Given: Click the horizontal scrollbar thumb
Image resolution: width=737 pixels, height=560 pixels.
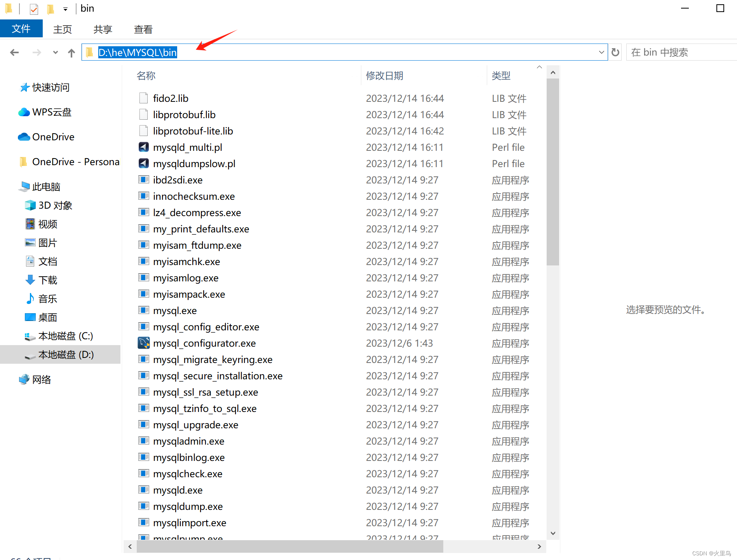Looking at the screenshot, I should coord(290,546).
